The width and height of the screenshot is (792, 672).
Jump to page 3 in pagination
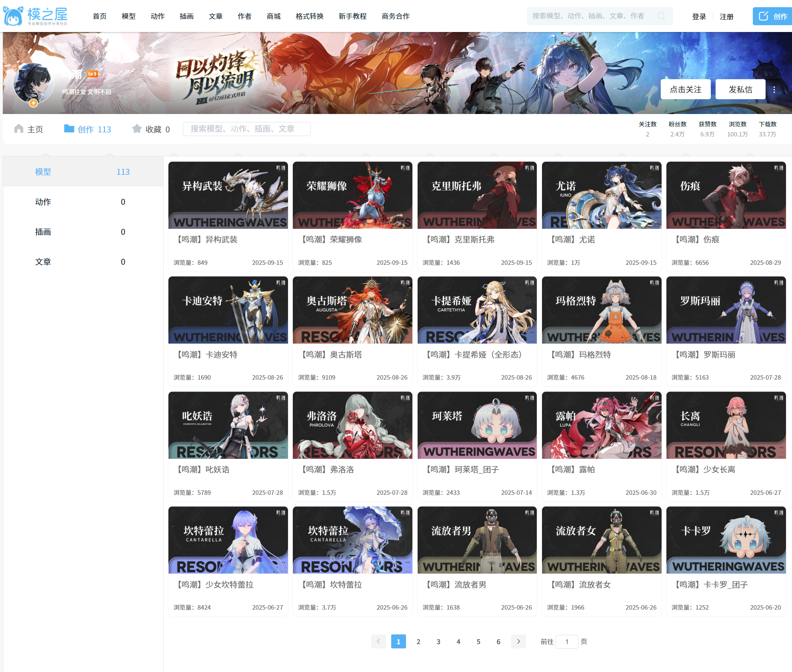(438, 642)
